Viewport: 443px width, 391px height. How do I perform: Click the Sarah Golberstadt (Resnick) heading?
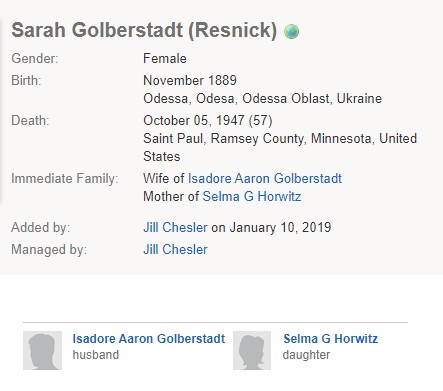[x=144, y=30]
